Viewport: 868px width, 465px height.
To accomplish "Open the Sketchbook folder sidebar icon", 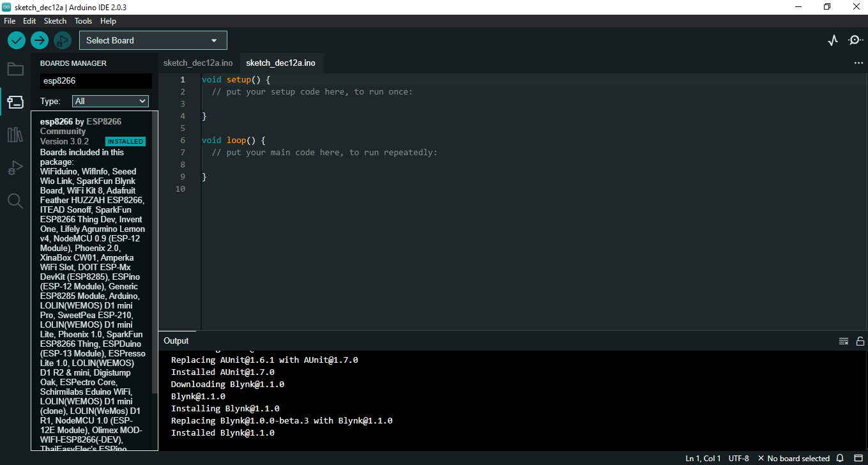I will 15,69.
